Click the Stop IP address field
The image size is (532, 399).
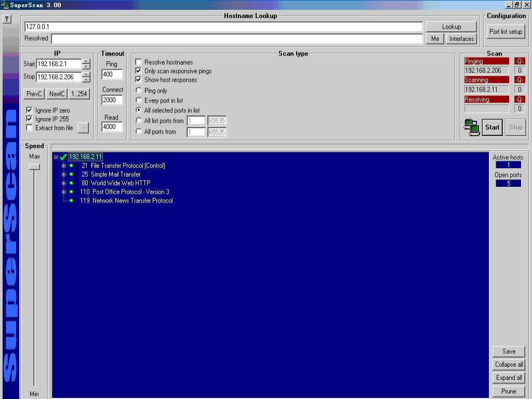click(59, 77)
